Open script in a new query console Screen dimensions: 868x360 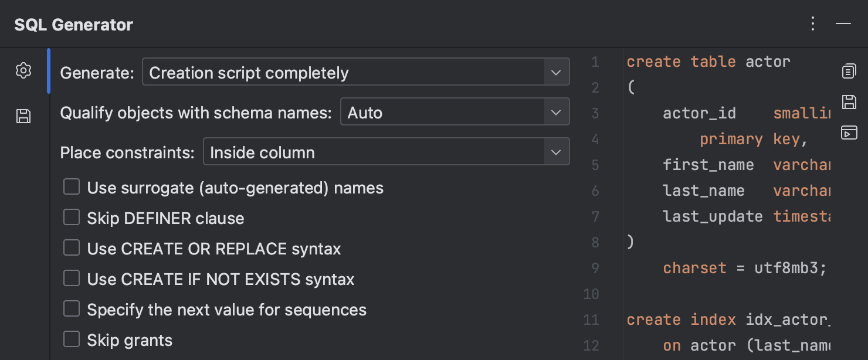pos(849,133)
